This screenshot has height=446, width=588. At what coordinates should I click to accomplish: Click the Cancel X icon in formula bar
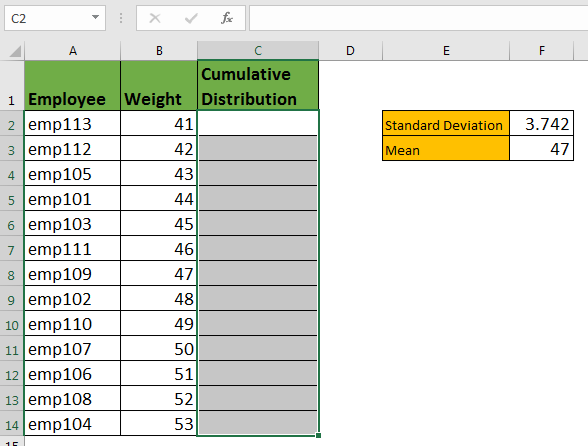click(x=155, y=18)
